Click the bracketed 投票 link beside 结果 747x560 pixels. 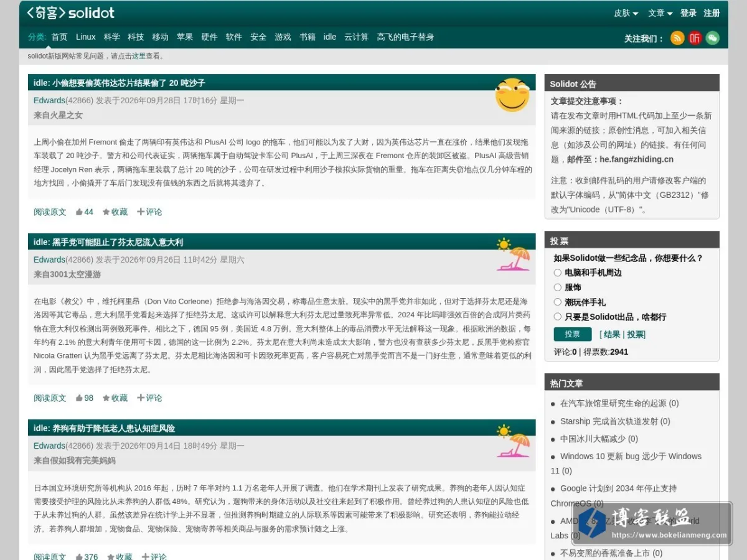635,335
